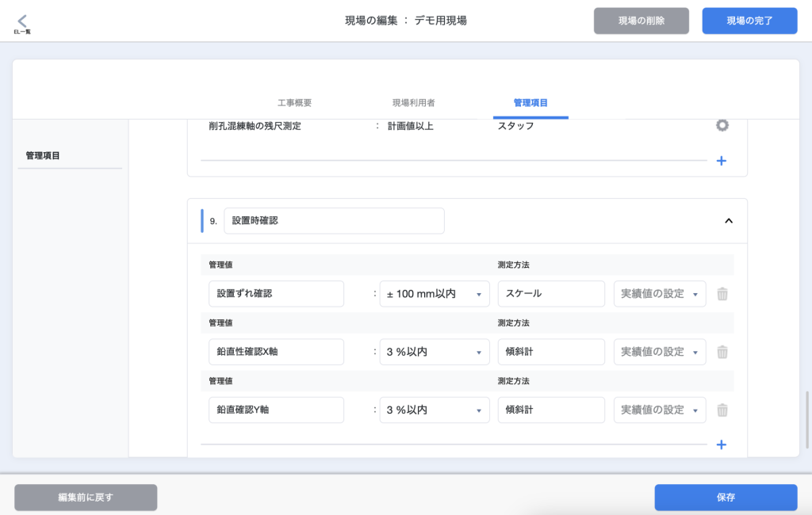Select 管理項目 in the left sidebar
This screenshot has width=812, height=515.
pyautogui.click(x=43, y=155)
